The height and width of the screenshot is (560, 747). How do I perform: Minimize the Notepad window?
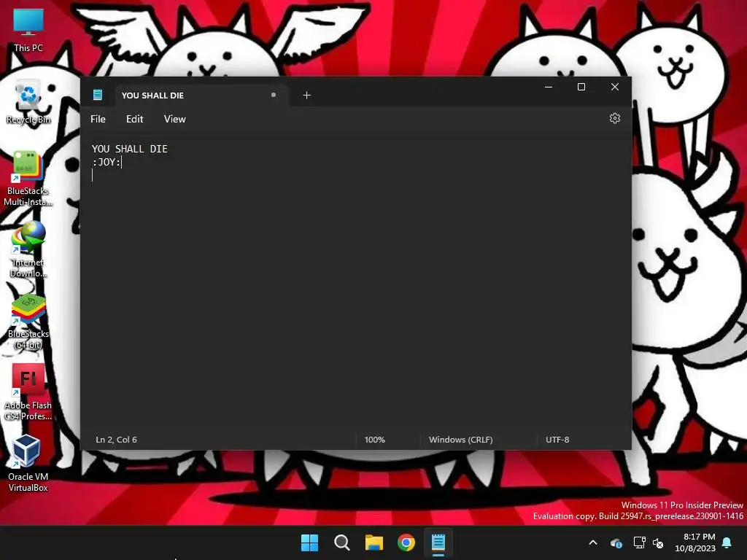point(549,87)
